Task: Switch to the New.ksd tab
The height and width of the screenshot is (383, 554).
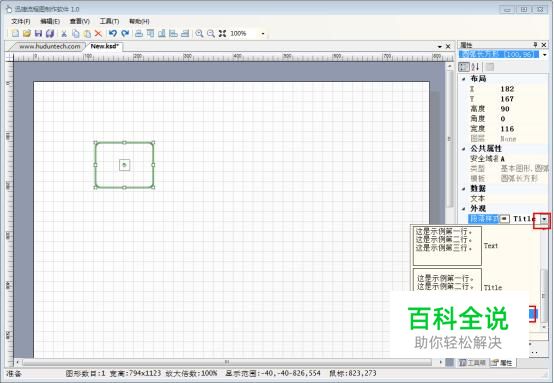Action: tap(105, 46)
